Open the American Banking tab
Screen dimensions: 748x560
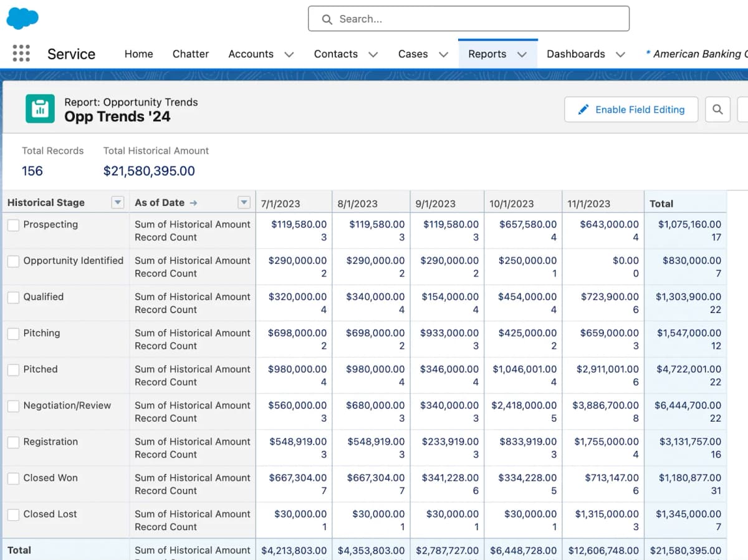697,54
